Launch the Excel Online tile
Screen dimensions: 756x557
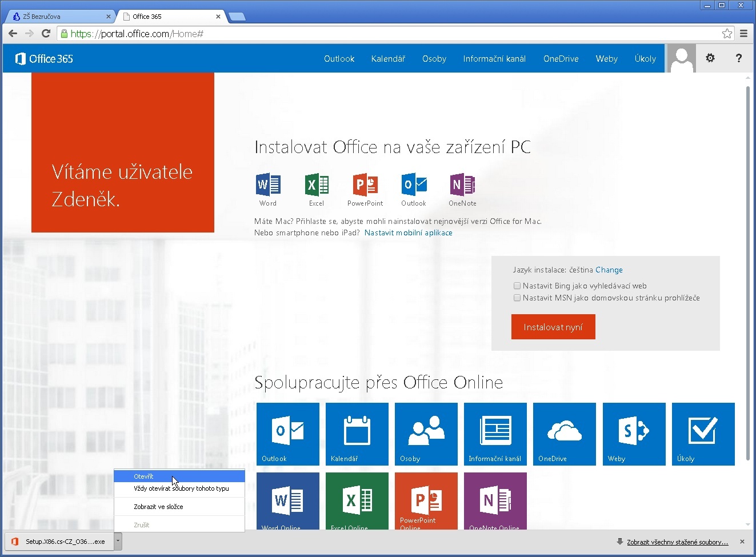357,501
